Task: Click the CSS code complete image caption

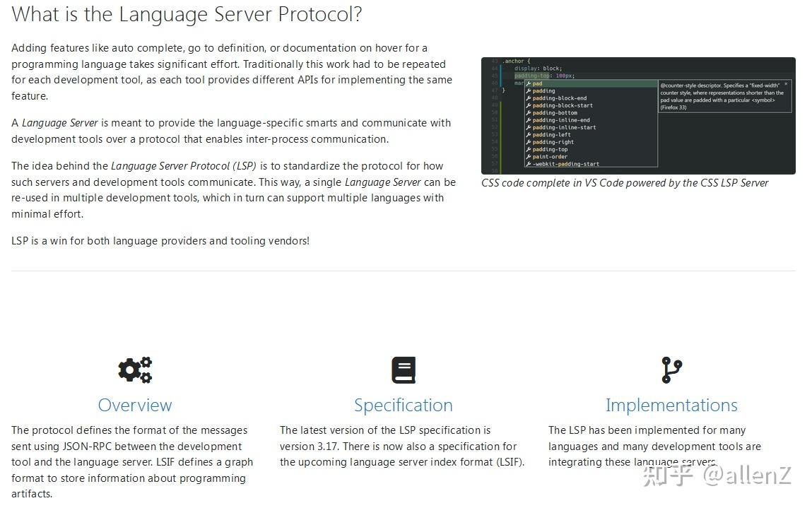Action: (624, 182)
